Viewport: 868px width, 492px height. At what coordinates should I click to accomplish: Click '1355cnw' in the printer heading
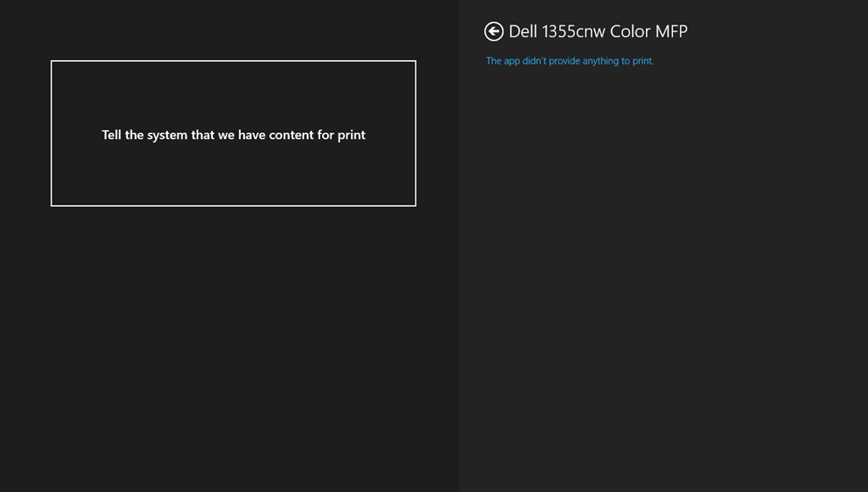(x=574, y=31)
